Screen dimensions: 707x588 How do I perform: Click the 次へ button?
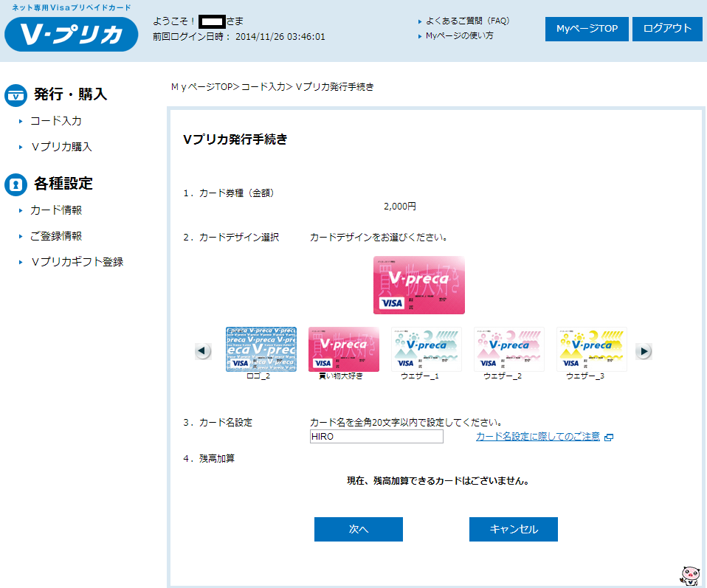tap(359, 529)
